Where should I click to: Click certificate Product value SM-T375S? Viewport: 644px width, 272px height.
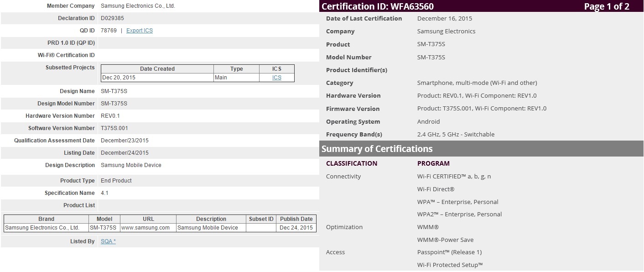point(431,44)
